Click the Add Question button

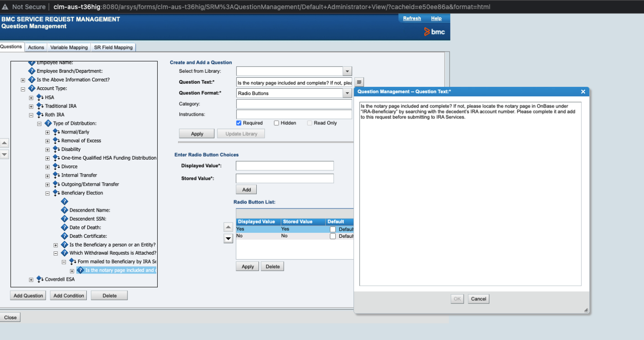point(28,296)
